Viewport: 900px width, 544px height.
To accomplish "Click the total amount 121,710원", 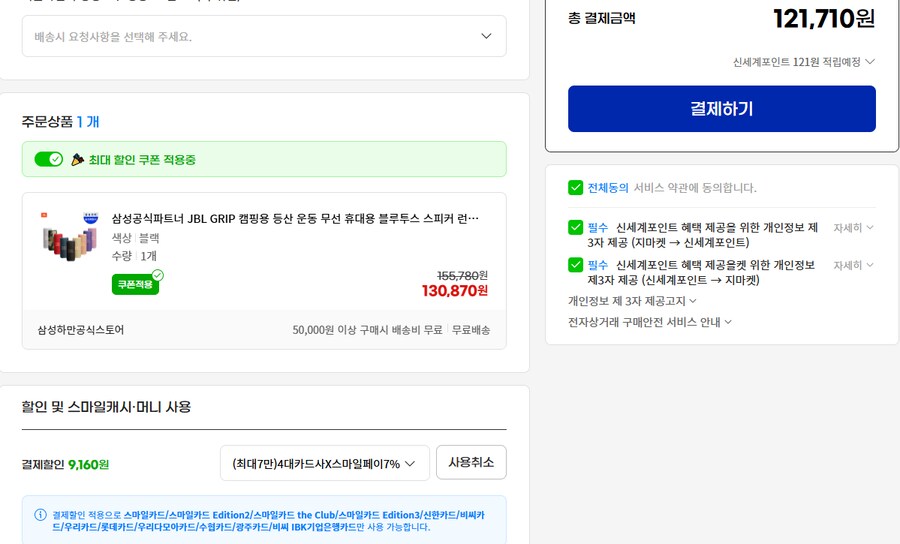I will point(824,19).
